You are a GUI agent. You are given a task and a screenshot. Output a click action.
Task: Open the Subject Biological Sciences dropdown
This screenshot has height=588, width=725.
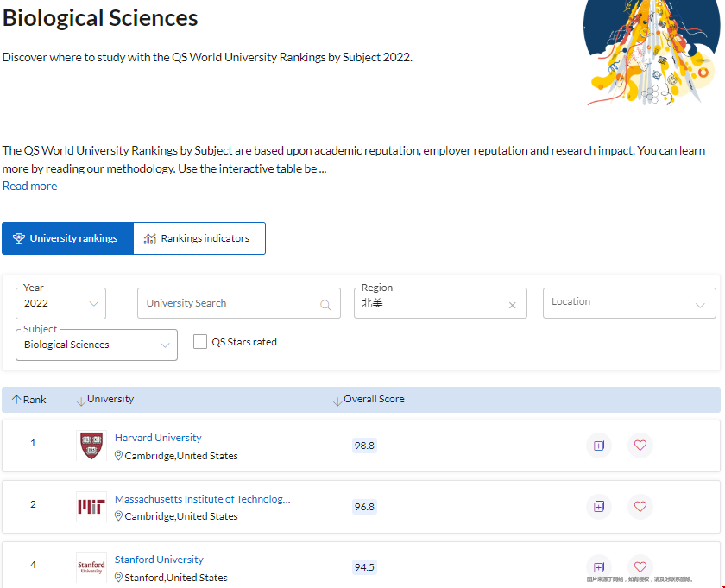96,345
